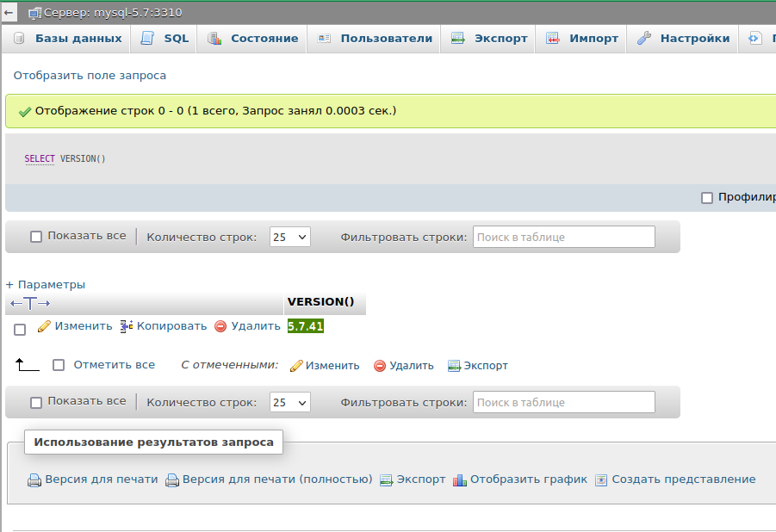Click the pencil icon after С отмеченными
The width and height of the screenshot is (776, 532).
[x=296, y=366]
